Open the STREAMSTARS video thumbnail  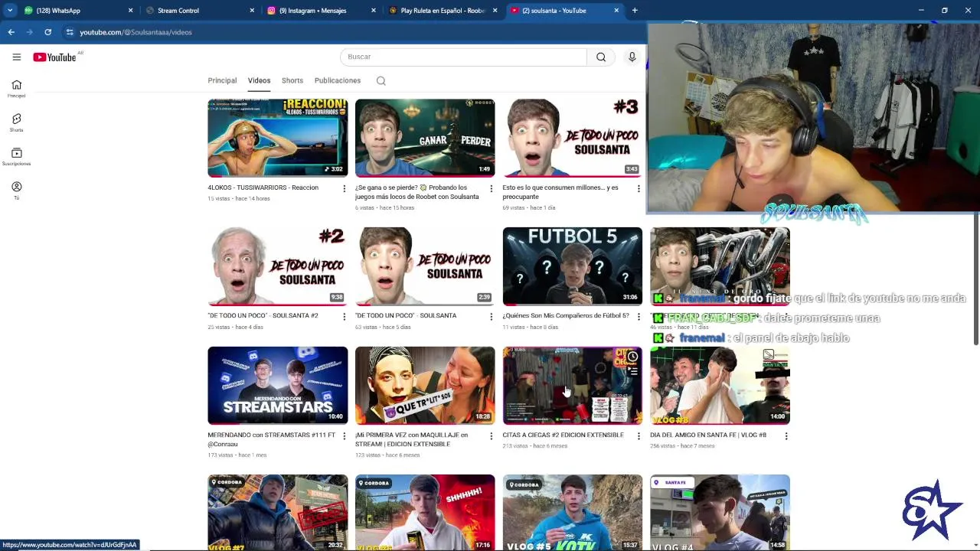tap(277, 385)
